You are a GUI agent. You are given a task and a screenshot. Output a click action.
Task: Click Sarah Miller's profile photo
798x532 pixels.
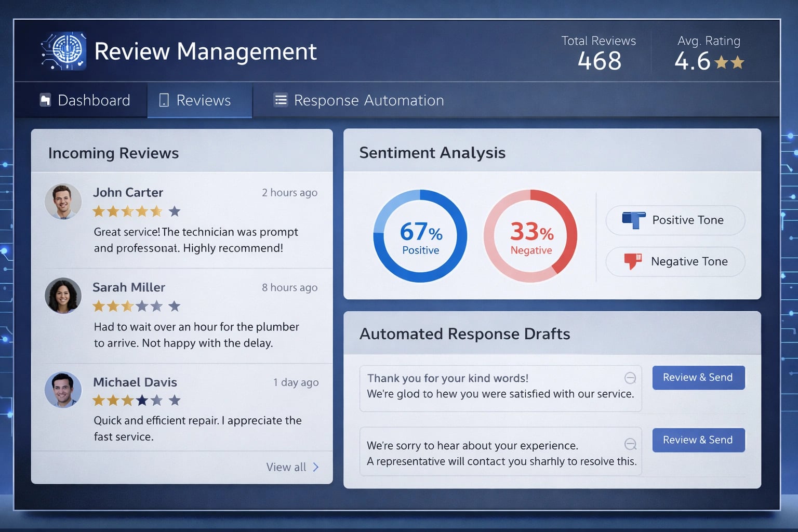point(63,296)
